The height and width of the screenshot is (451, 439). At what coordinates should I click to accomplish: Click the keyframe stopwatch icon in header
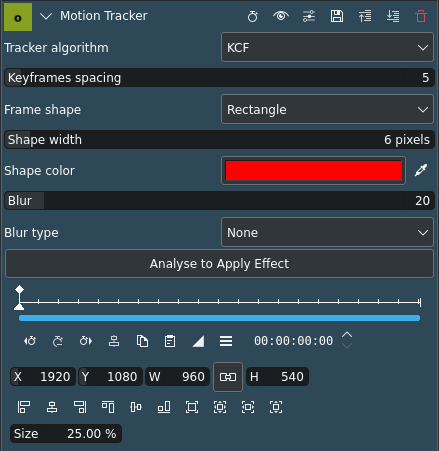(253, 16)
